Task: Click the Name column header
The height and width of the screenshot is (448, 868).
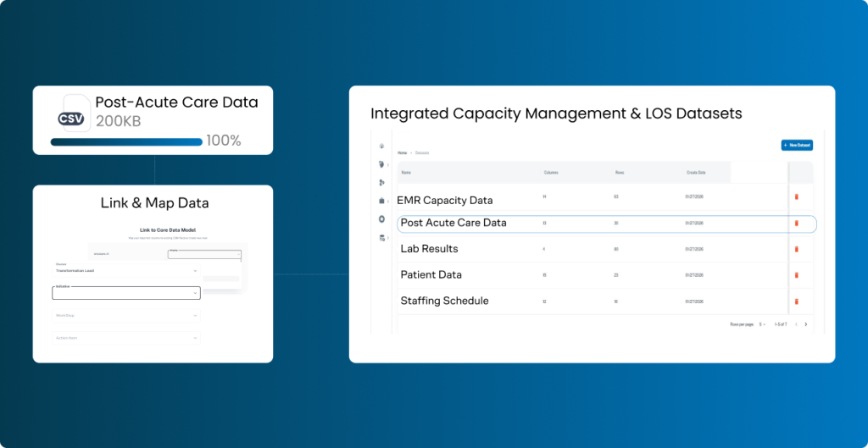Action: 406,172
